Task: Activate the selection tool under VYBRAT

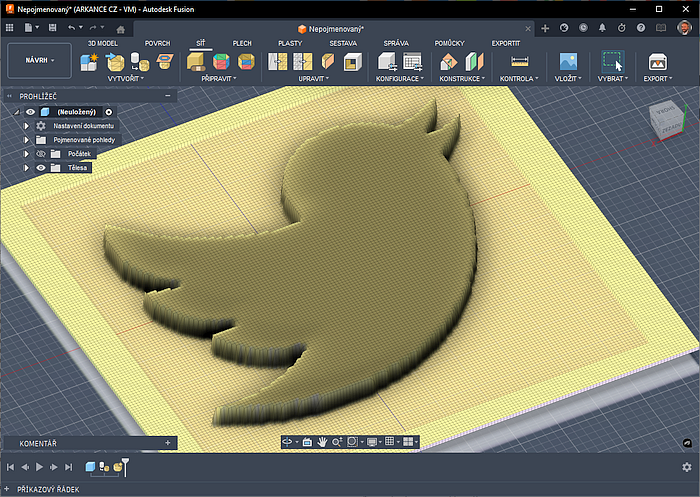Action: [x=611, y=62]
